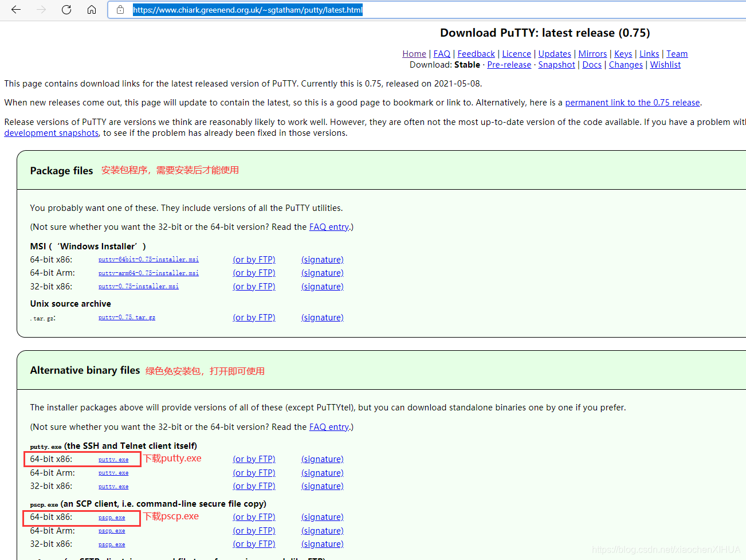The image size is (746, 560).
Task: Open signature for 32-bit x86 putty.exe
Action: point(323,486)
